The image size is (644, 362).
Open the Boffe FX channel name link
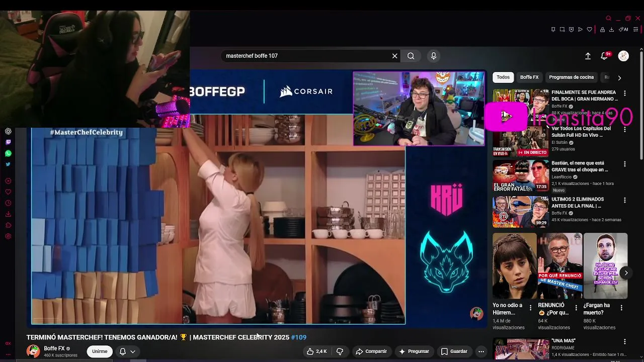pos(54,348)
